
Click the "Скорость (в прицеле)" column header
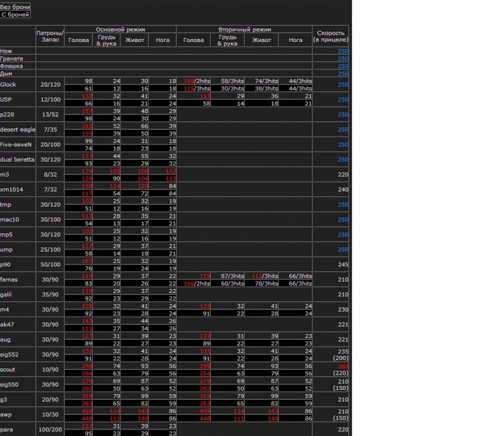point(331,36)
